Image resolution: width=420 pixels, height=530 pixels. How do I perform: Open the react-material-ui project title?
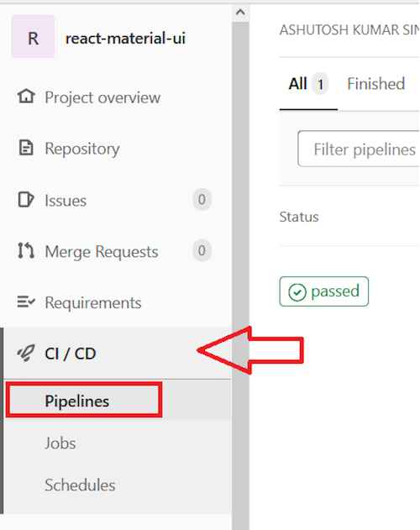[x=125, y=38]
